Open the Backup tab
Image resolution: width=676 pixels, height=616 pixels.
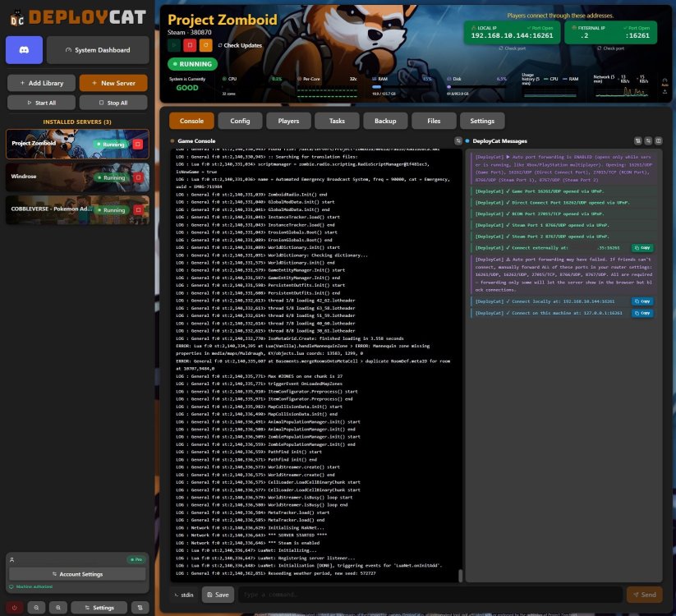(x=385, y=121)
